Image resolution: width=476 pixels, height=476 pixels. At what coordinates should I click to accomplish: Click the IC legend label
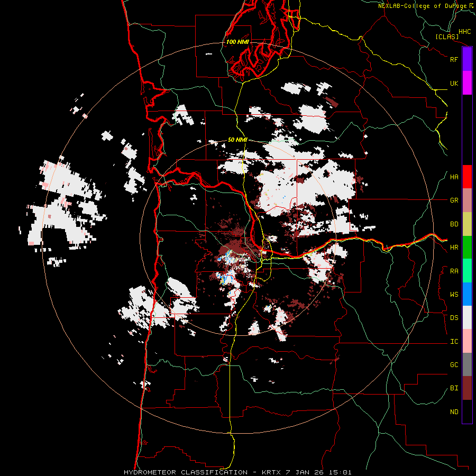coord(454,342)
